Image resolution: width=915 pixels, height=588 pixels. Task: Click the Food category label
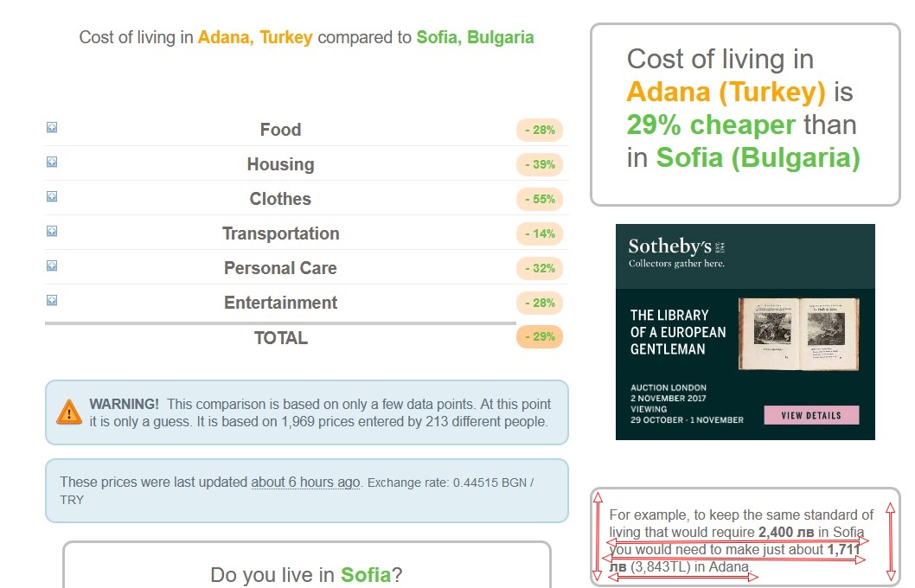coord(280,130)
